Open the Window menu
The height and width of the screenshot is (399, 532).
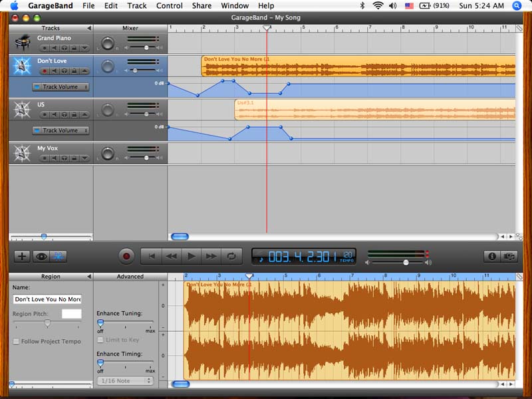point(235,5)
